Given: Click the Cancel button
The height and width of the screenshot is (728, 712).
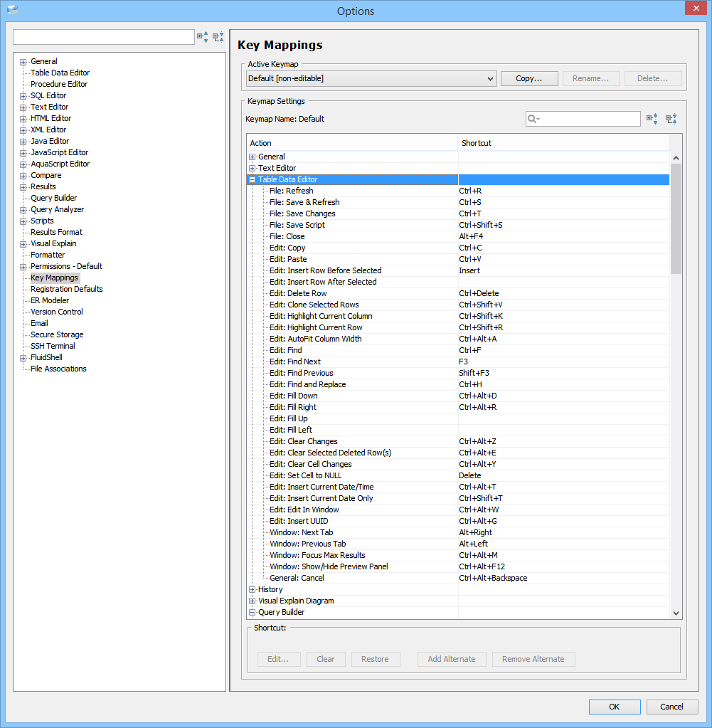Looking at the screenshot, I should [671, 707].
